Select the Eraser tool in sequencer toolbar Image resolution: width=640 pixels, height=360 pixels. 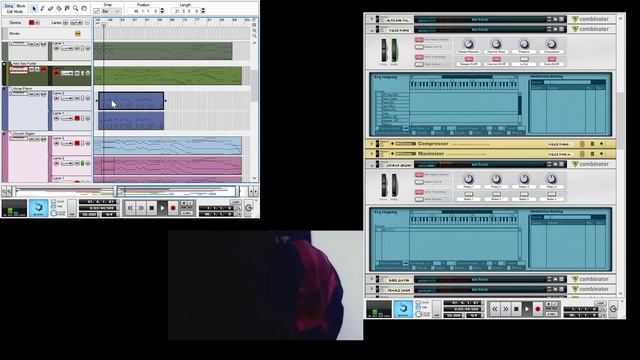(x=50, y=8)
